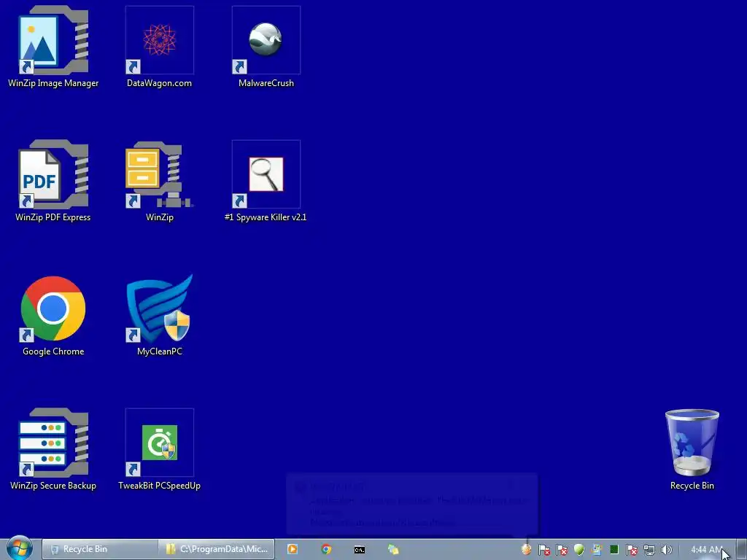Viewport: 747px width, 560px height.
Task: Select the TweakBit PCSpeedUp shortcut
Action: click(160, 449)
